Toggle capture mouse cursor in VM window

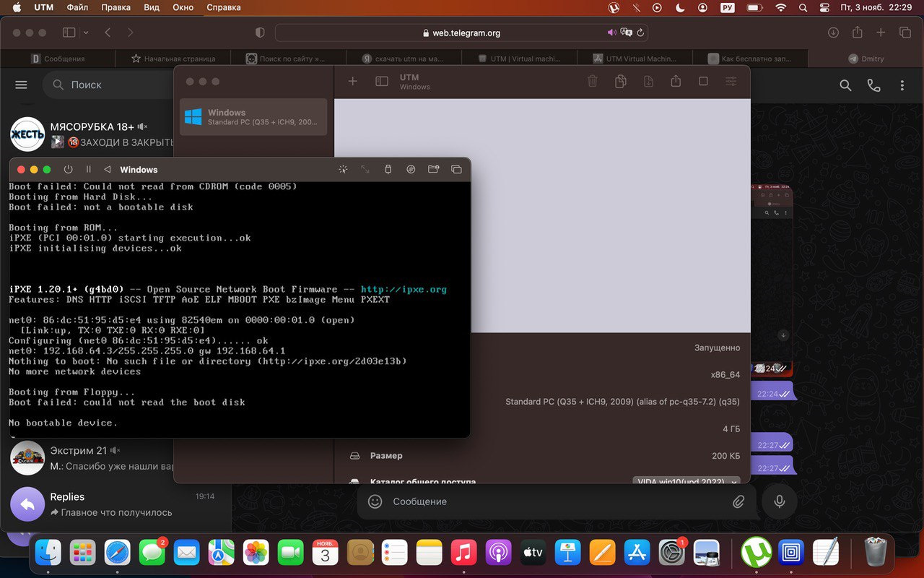pos(343,169)
